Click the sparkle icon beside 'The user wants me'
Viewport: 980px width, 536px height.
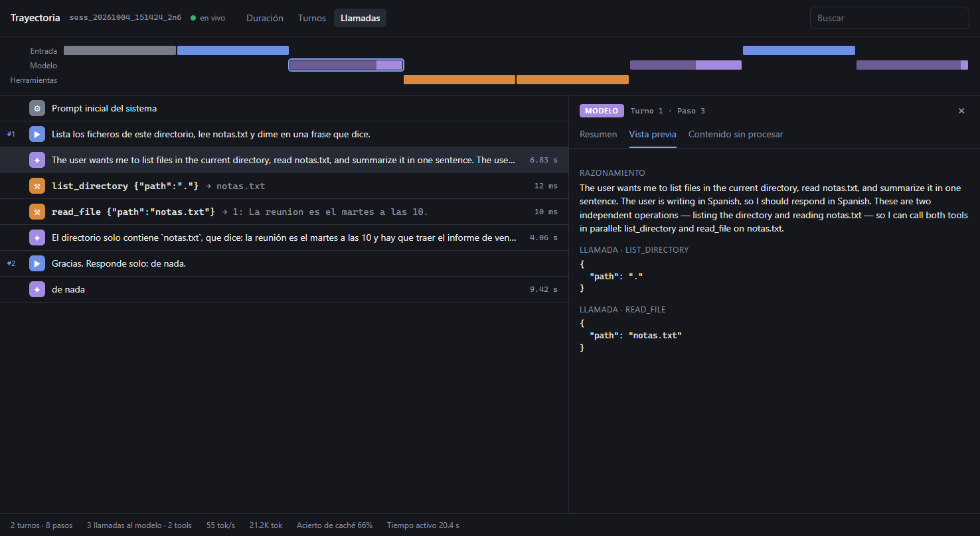click(x=37, y=160)
